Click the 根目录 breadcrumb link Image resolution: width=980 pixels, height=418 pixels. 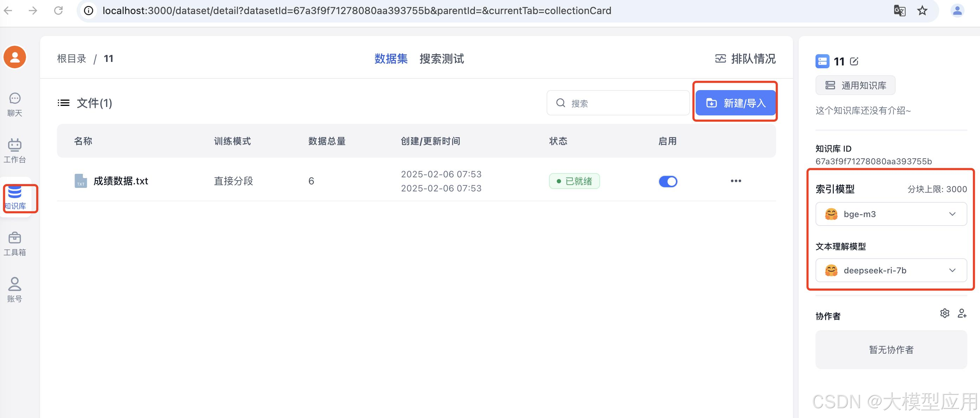tap(71, 58)
